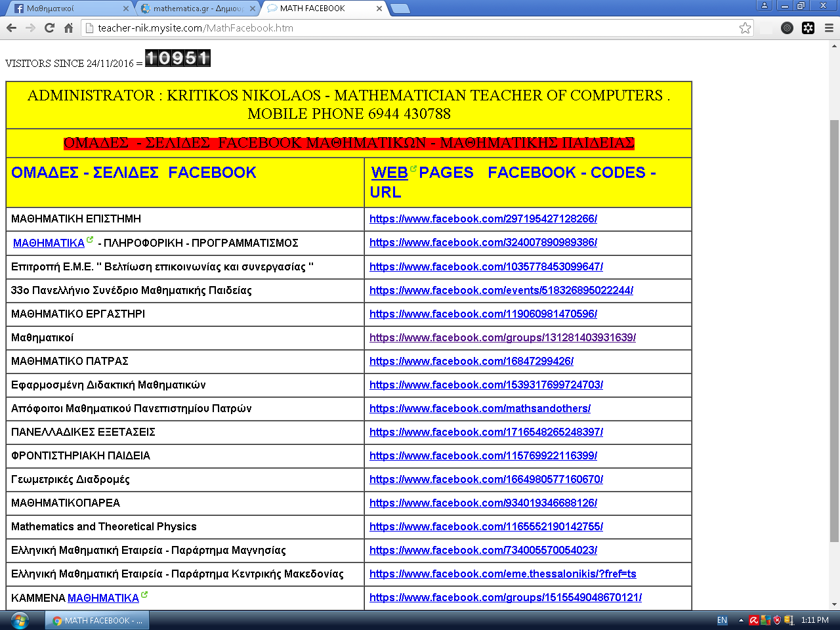
Task: Open the Chrome user profile button
Action: tap(764, 6)
